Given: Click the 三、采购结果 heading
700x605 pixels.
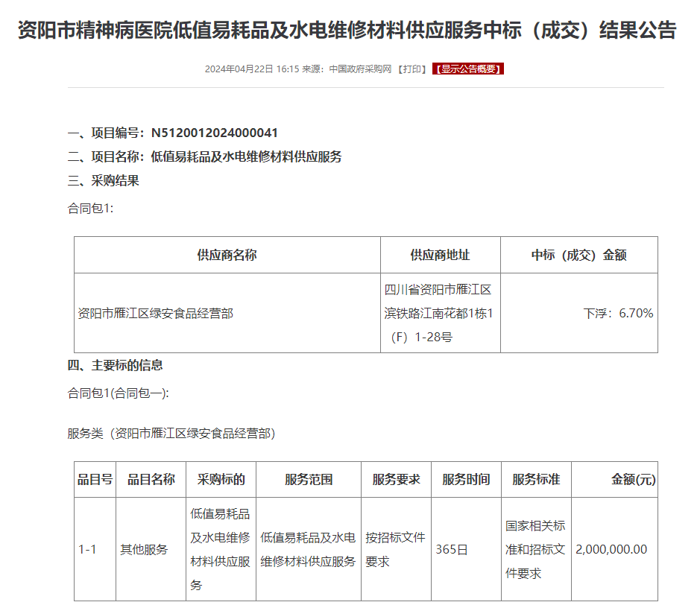Looking at the screenshot, I should (x=103, y=181).
